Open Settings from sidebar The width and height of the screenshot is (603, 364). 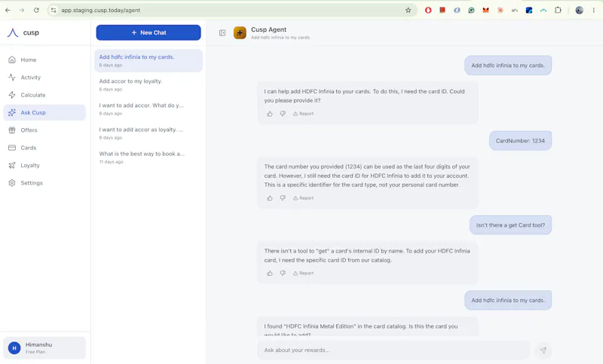[x=44, y=183]
